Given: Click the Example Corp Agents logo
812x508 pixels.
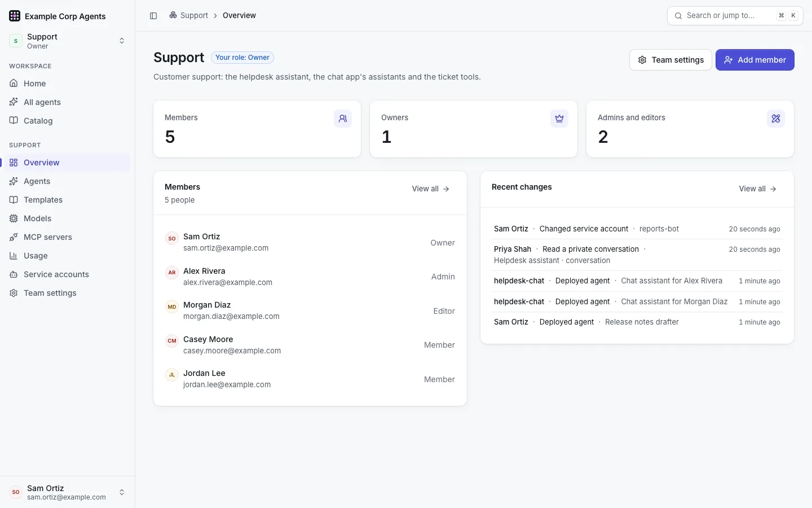Looking at the screenshot, I should coord(15,16).
